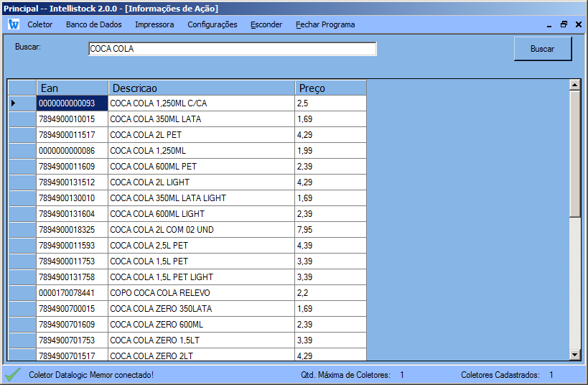
Task: Select the Esconder menu item
Action: tap(266, 24)
